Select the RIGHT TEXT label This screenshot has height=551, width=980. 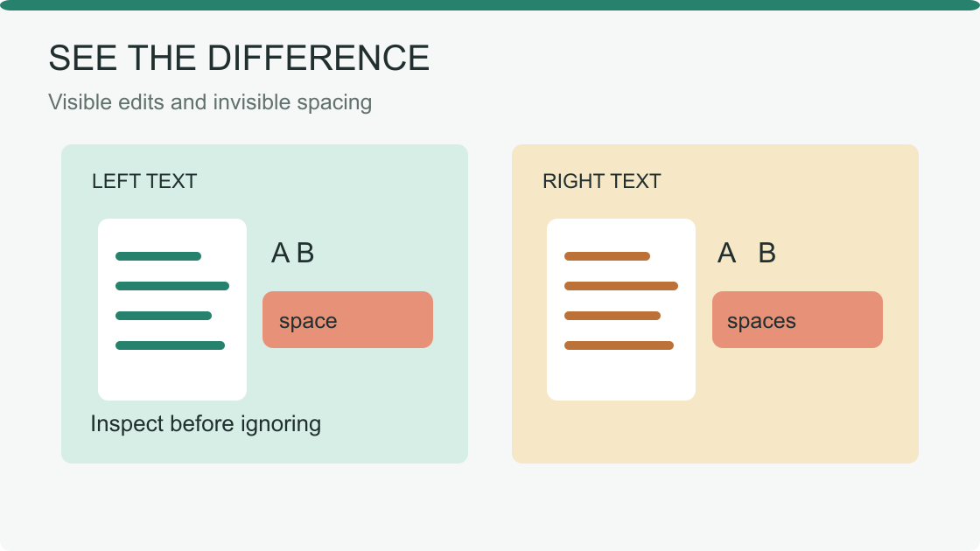tap(602, 181)
